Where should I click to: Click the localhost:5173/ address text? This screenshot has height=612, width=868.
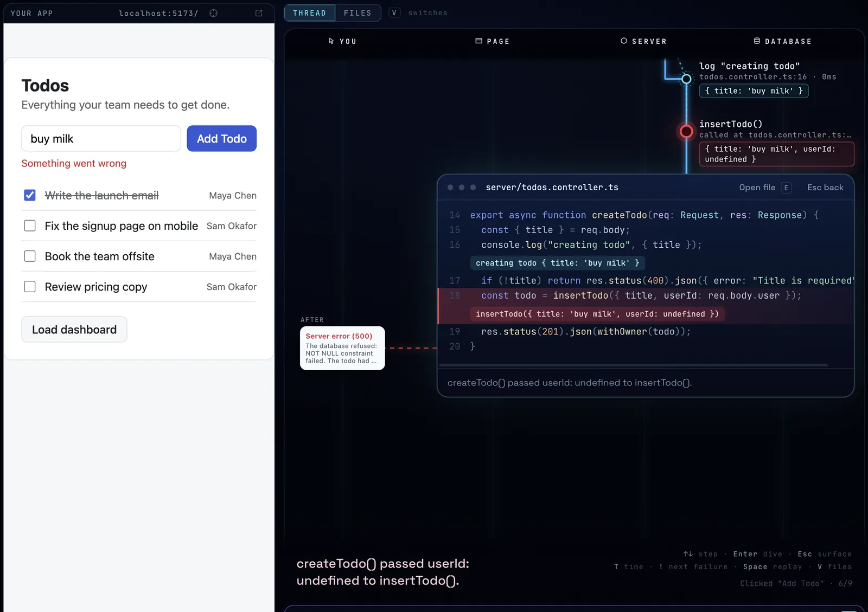(x=158, y=13)
